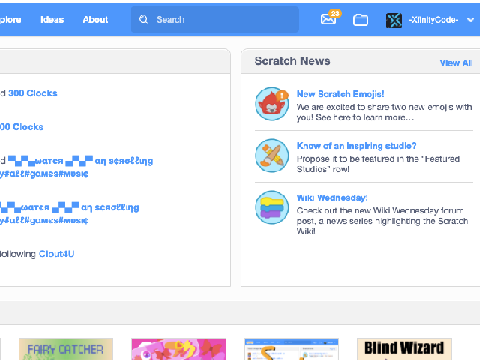480x360 pixels.
Task: Click the Scratch Cat emoji news icon
Action: click(x=272, y=104)
